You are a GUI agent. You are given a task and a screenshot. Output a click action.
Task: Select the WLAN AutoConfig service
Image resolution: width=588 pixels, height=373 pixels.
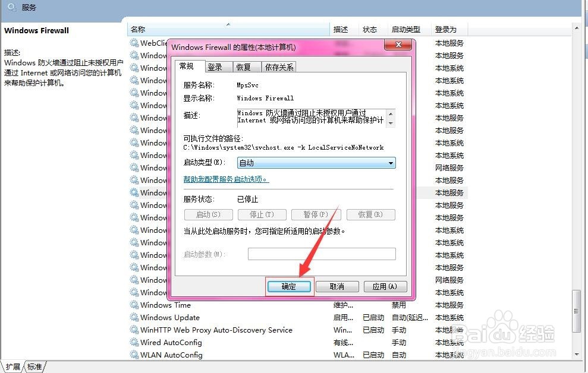[298, 355]
